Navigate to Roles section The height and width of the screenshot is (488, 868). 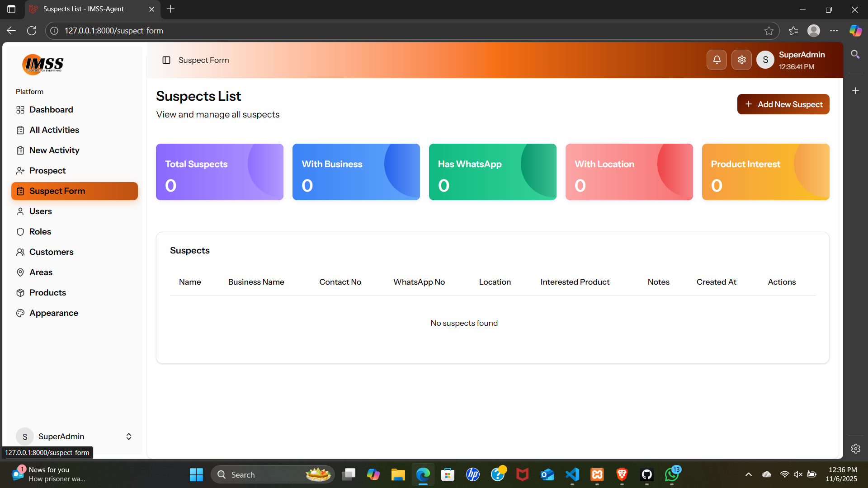point(40,232)
